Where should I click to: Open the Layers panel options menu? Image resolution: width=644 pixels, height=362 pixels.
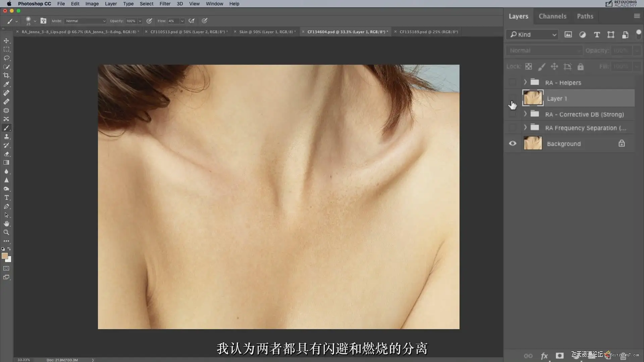(637, 16)
